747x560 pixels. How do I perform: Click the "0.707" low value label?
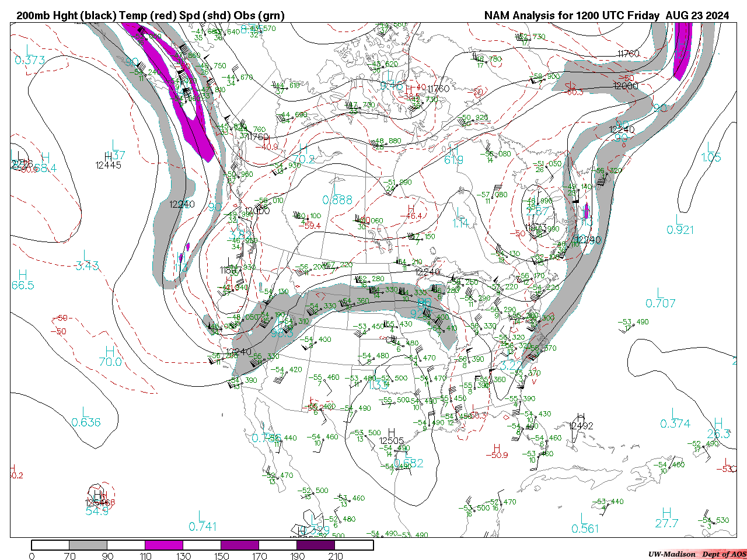(x=661, y=303)
